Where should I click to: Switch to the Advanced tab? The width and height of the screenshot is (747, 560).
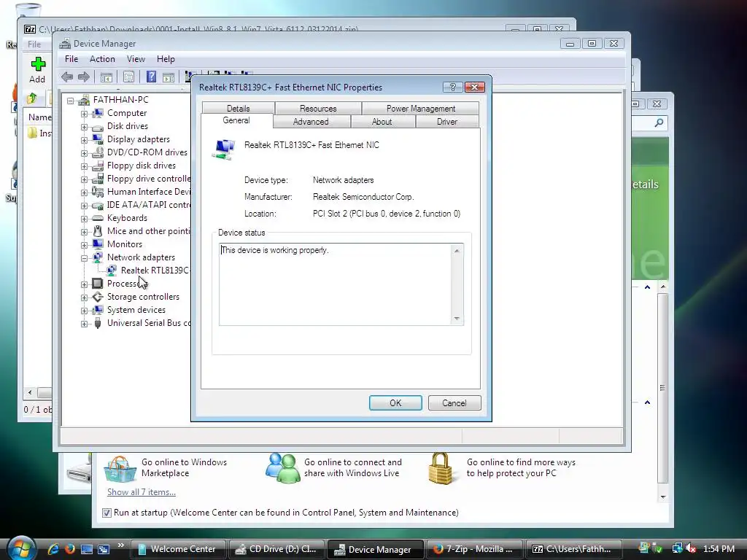(x=311, y=122)
